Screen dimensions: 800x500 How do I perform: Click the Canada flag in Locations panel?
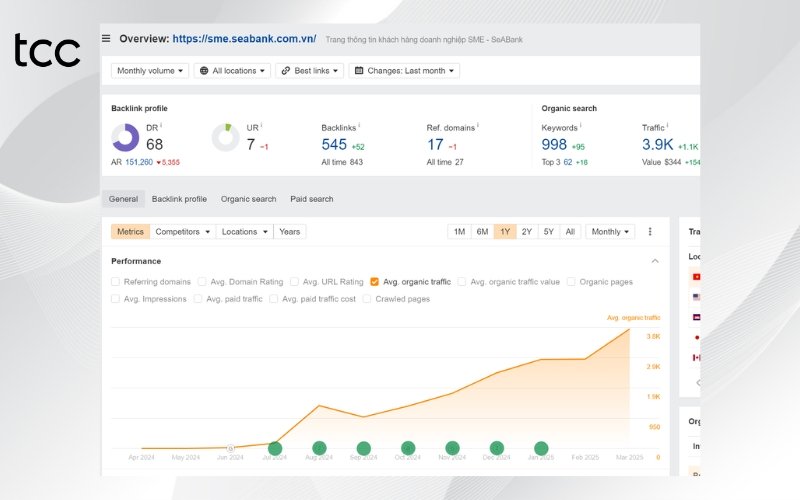coord(696,358)
